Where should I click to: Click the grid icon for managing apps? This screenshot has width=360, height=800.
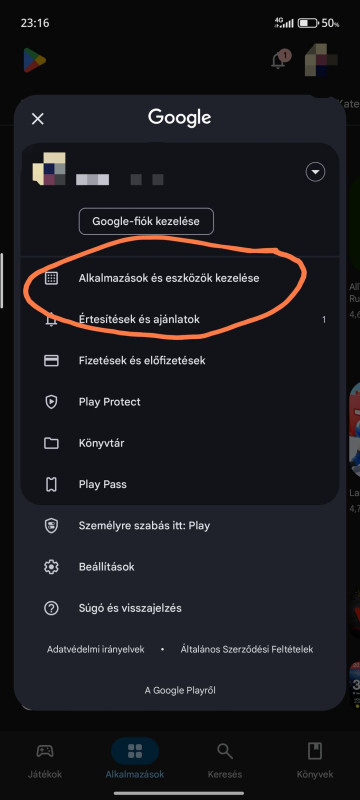coord(51,278)
